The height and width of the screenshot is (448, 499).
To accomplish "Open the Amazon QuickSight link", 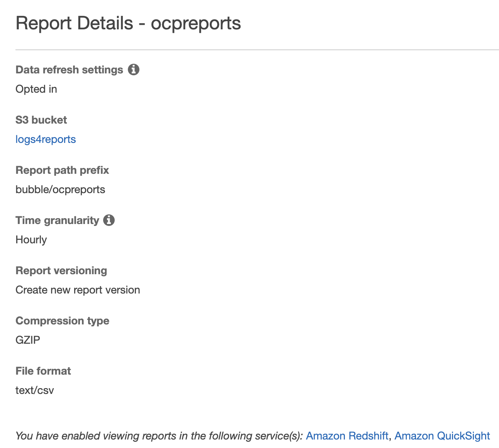I will click(x=442, y=436).
